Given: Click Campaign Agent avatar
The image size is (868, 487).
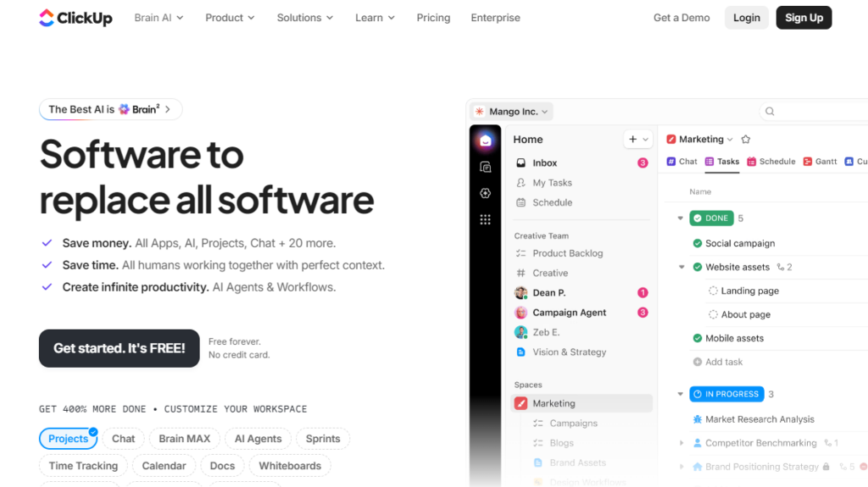Looking at the screenshot, I should point(521,313).
